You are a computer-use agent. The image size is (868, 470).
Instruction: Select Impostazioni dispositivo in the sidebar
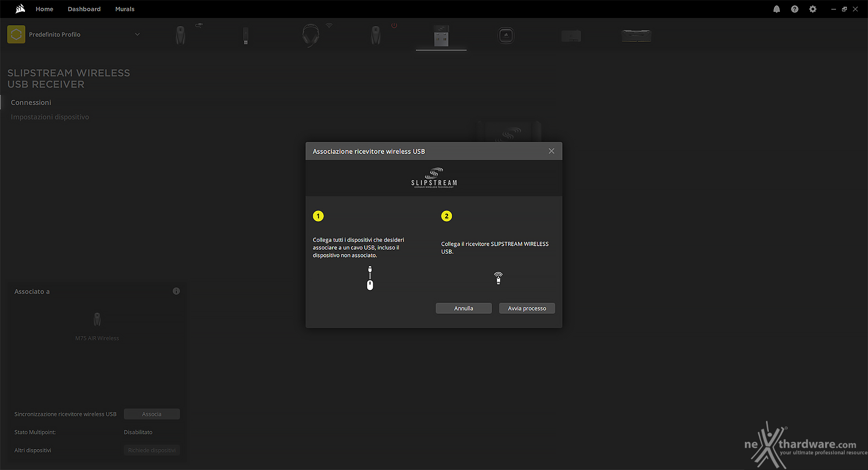(x=50, y=117)
